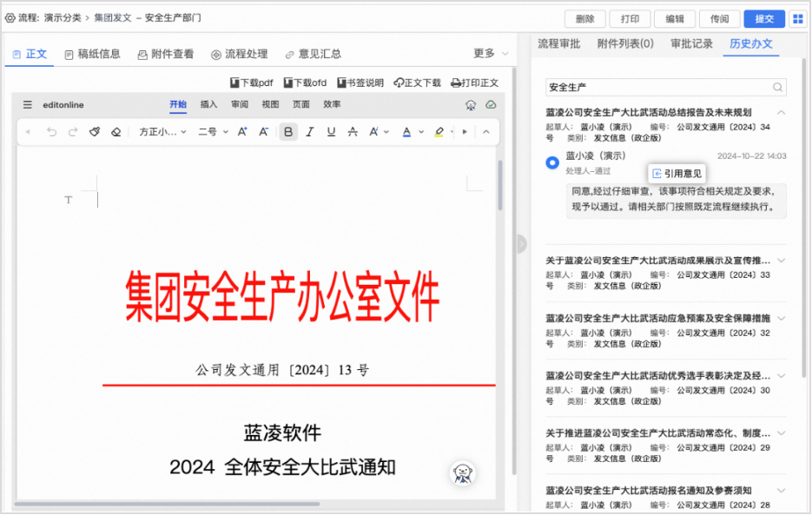The image size is (812, 515).
Task: Collapse the editor toolbar with up chevron
Action: tap(485, 132)
